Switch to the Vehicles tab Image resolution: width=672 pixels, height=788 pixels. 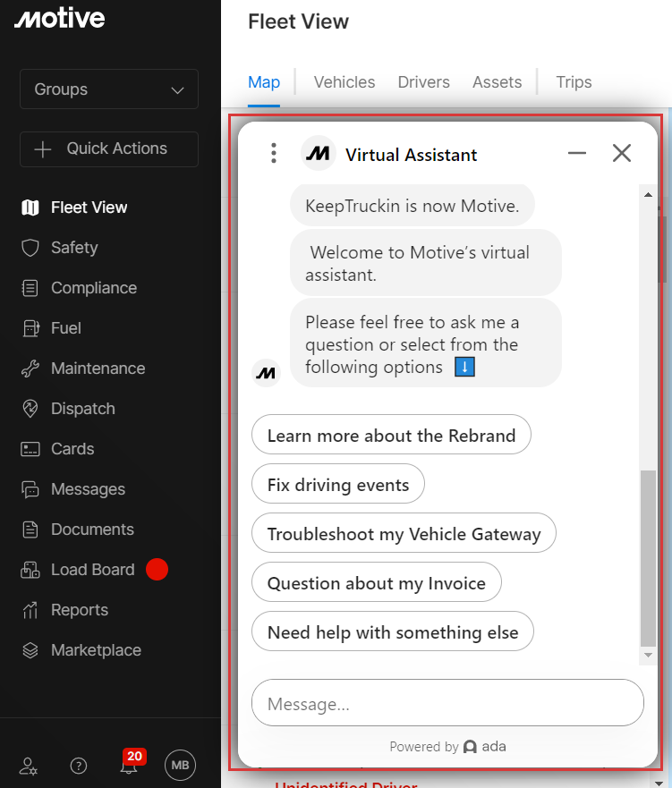(344, 82)
